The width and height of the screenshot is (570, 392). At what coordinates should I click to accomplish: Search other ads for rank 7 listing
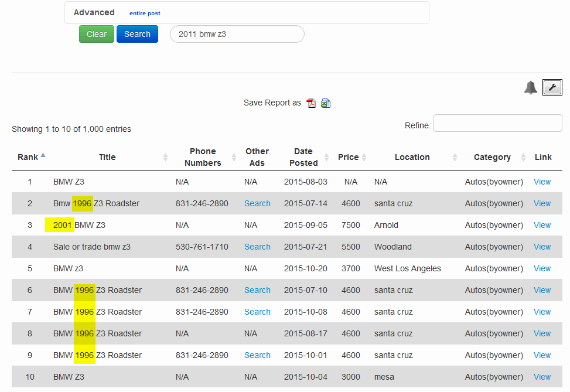click(257, 312)
